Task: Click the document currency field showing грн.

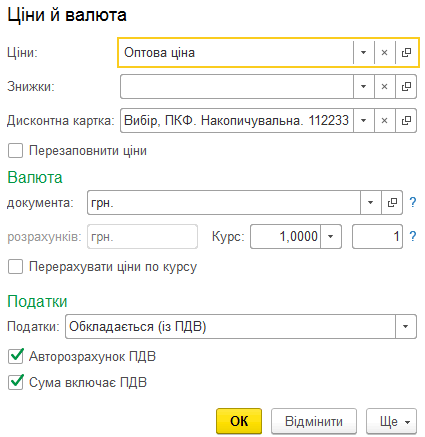Action: click(224, 203)
